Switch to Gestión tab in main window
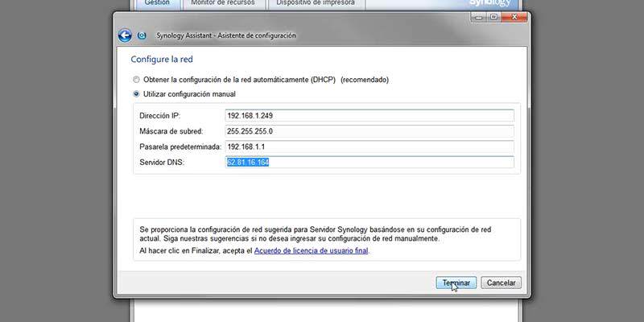 [157, 3]
